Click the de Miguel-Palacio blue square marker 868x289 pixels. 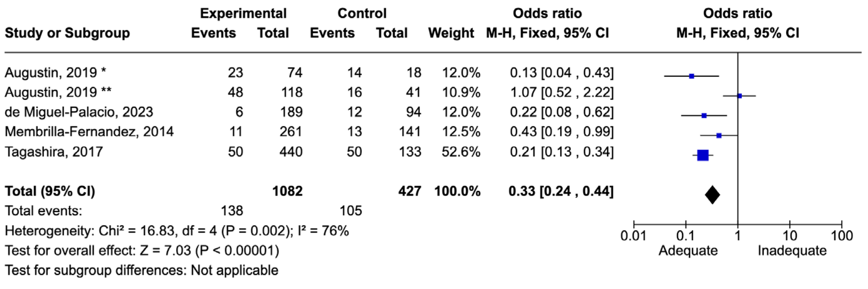pyautogui.click(x=704, y=116)
